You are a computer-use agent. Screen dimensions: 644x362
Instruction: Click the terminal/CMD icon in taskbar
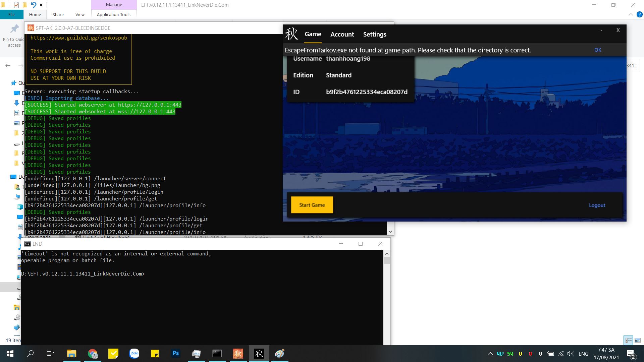(x=217, y=354)
